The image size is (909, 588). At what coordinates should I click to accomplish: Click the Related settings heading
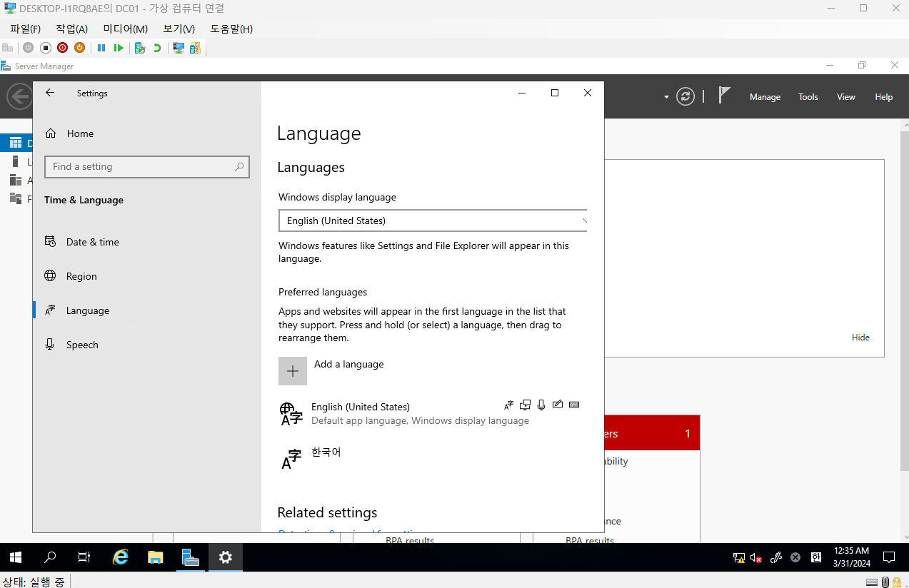pyautogui.click(x=327, y=512)
